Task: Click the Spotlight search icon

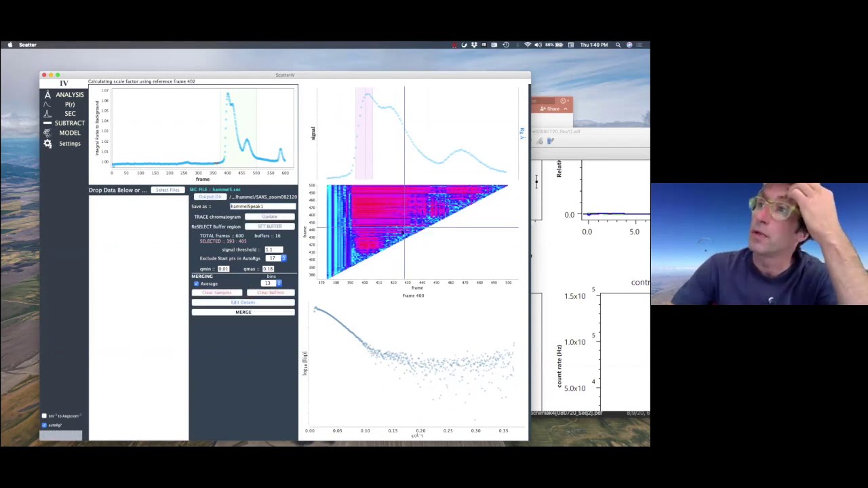Action: point(618,45)
